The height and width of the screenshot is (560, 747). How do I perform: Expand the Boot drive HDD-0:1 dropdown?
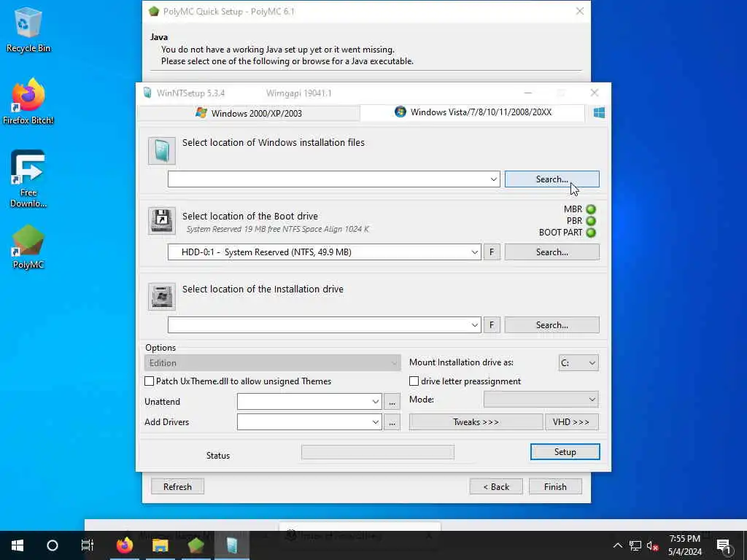[x=474, y=252]
